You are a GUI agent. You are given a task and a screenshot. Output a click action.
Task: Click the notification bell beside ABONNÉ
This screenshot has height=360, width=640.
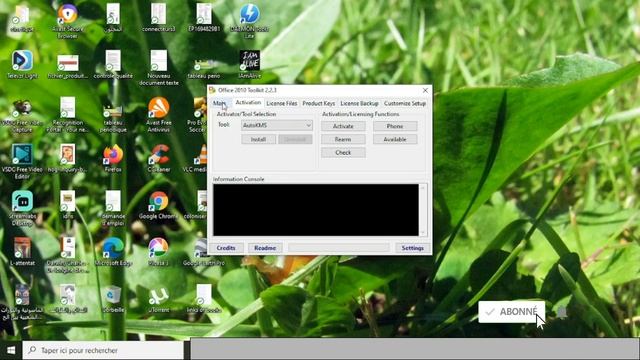562,312
